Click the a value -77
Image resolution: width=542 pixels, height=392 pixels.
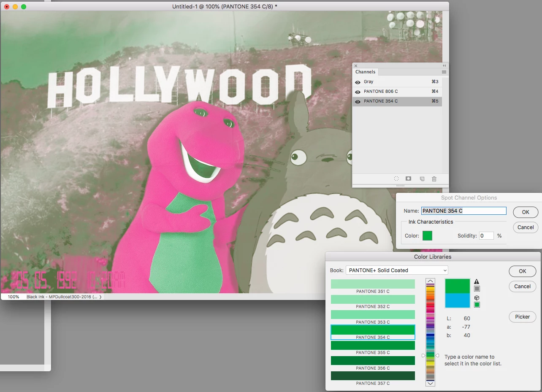pyautogui.click(x=466, y=327)
